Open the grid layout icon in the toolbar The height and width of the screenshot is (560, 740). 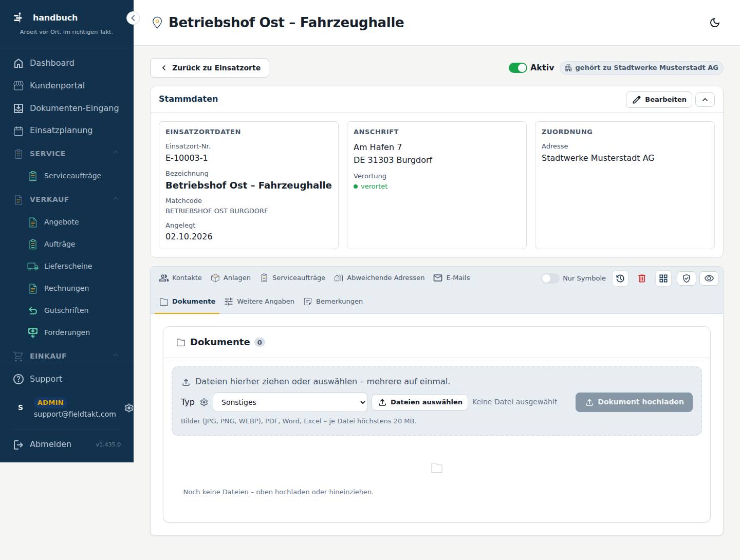[663, 278]
